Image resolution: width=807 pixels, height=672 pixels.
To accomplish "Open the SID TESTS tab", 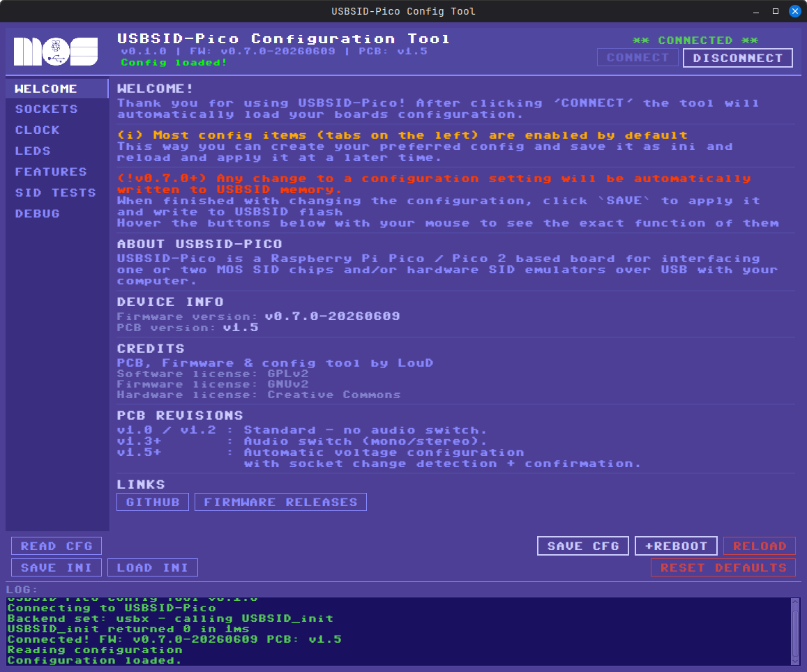I will click(x=56, y=192).
